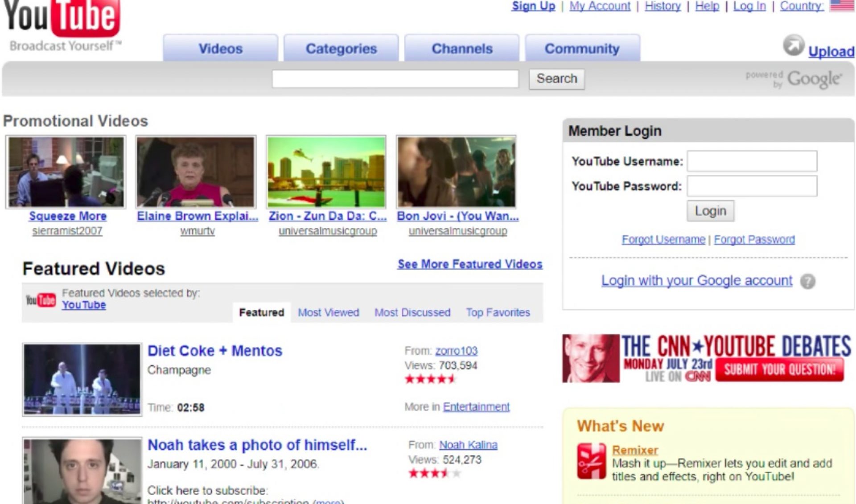Open the Categories section

(341, 48)
